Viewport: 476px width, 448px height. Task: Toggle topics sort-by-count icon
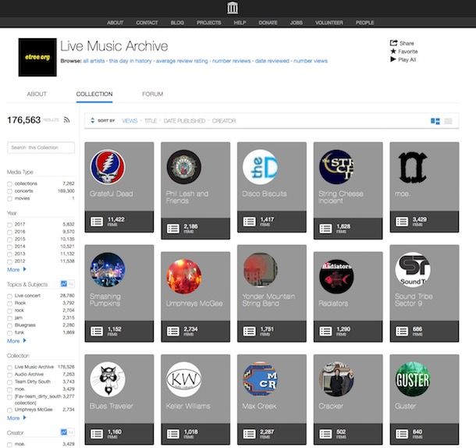click(64, 284)
